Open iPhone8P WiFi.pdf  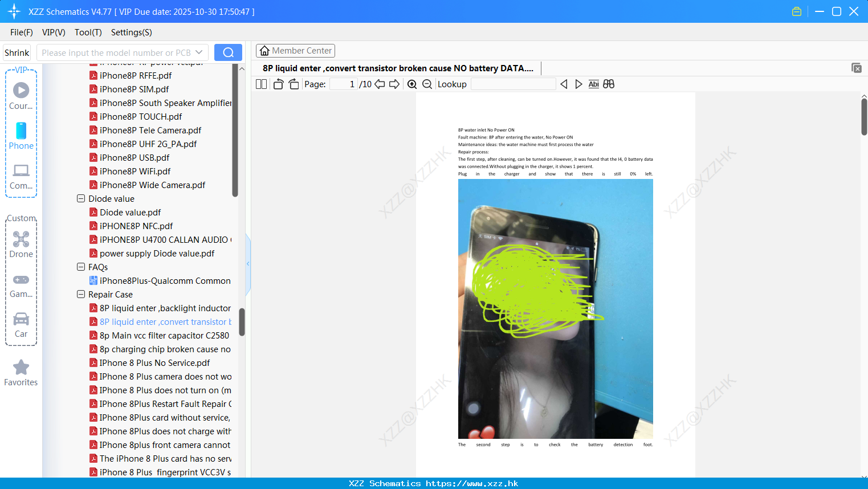(x=135, y=171)
